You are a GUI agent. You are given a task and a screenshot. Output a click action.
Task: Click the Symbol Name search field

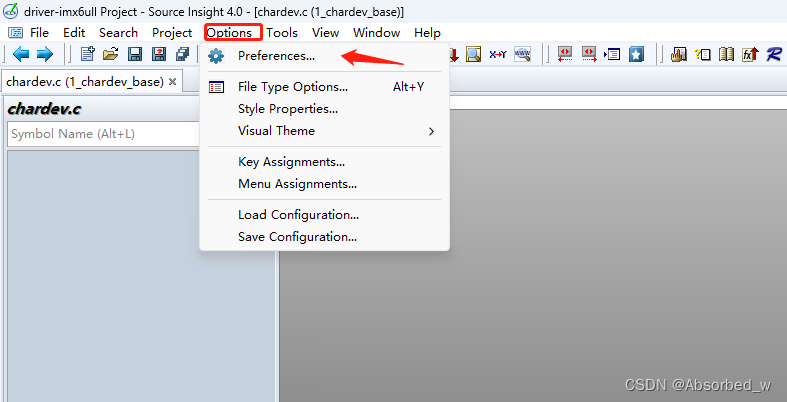[x=104, y=134]
